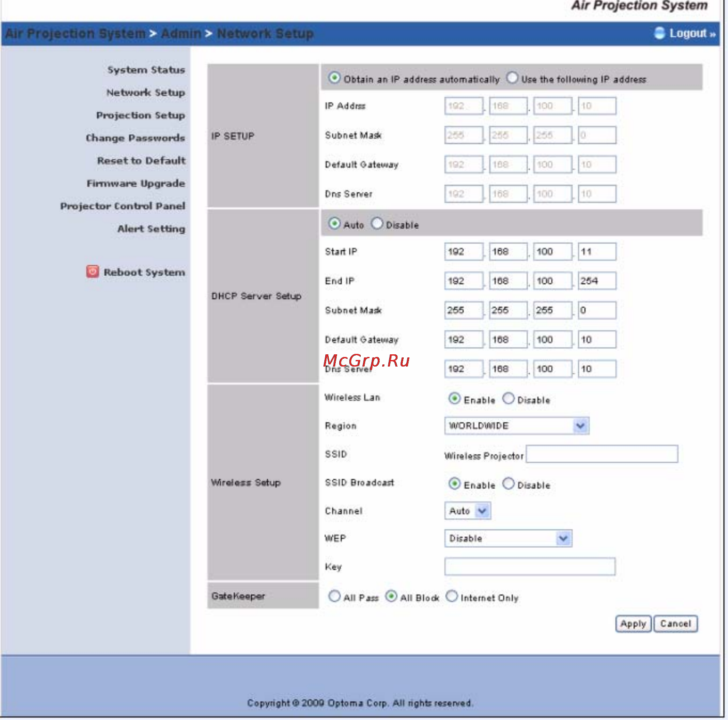Open Change Passwords page
This screenshot has width=728, height=720.
[x=135, y=138]
